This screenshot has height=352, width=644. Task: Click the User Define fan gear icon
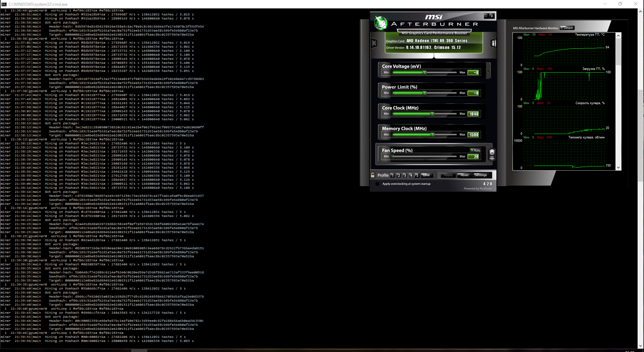[492, 154]
